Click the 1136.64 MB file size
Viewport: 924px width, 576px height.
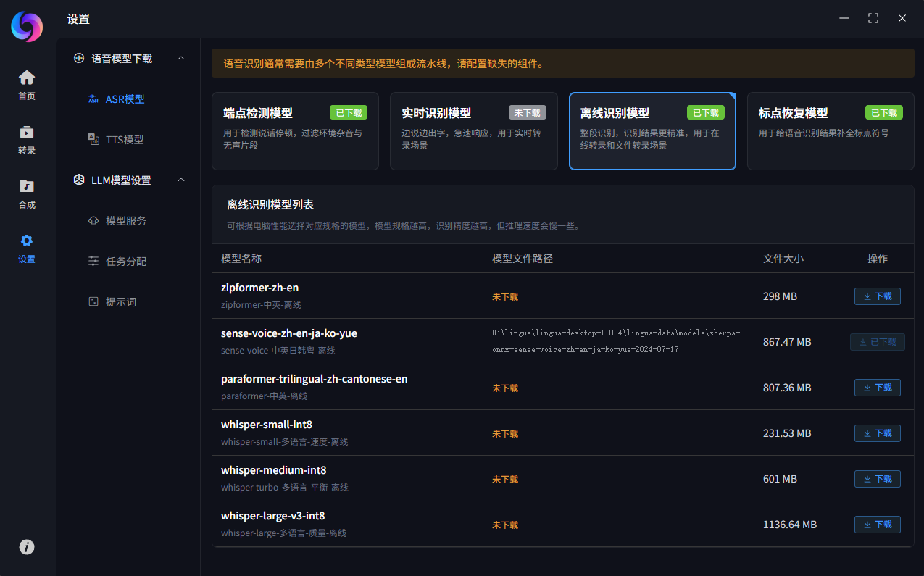[x=790, y=525]
